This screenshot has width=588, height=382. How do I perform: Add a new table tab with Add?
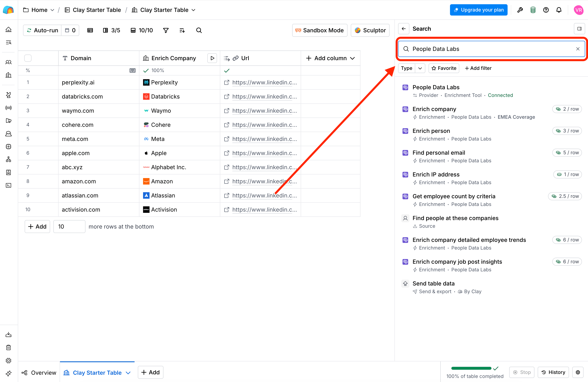pos(151,372)
